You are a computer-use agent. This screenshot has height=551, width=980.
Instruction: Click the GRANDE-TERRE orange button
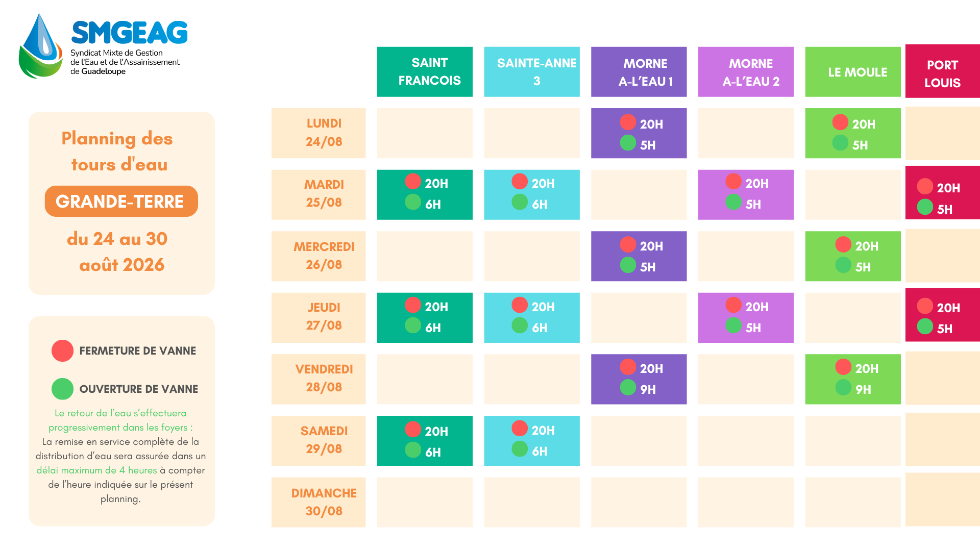[121, 202]
